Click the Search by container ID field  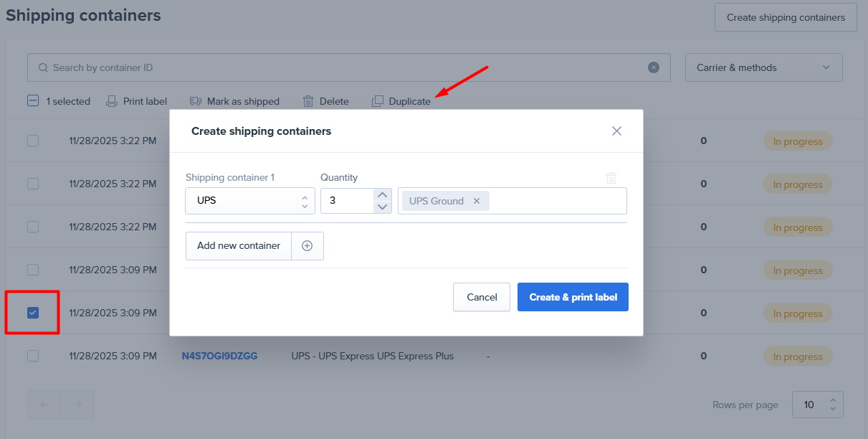[x=344, y=67]
